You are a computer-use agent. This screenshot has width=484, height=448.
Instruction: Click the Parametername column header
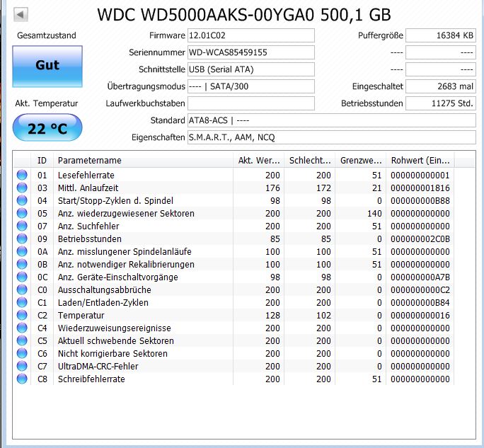(x=143, y=161)
